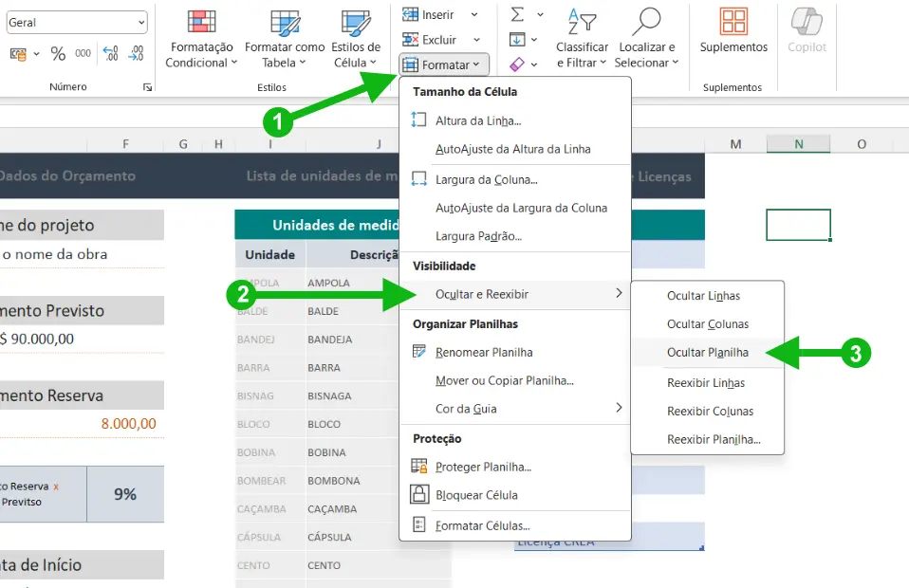
Task: Choose Formatar Células menu item
Action: click(515, 526)
